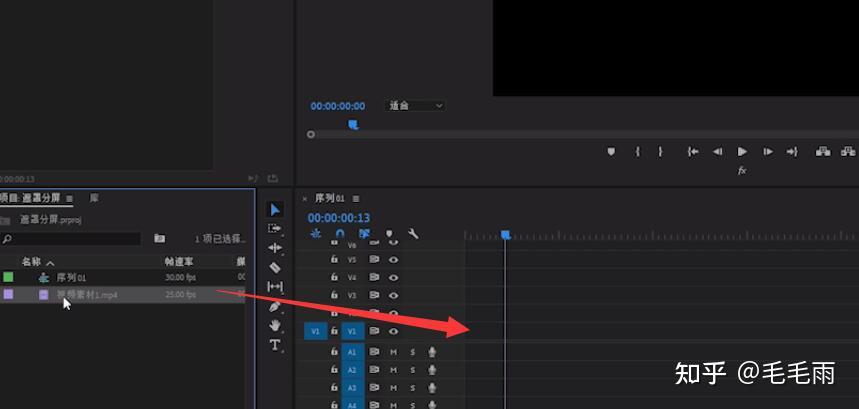Click the Play button in program monitor
This screenshot has height=409, width=859.
(742, 152)
